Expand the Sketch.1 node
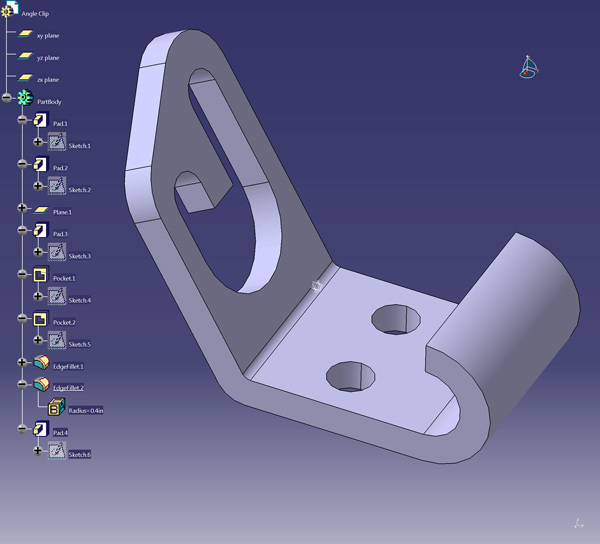 (x=39, y=143)
